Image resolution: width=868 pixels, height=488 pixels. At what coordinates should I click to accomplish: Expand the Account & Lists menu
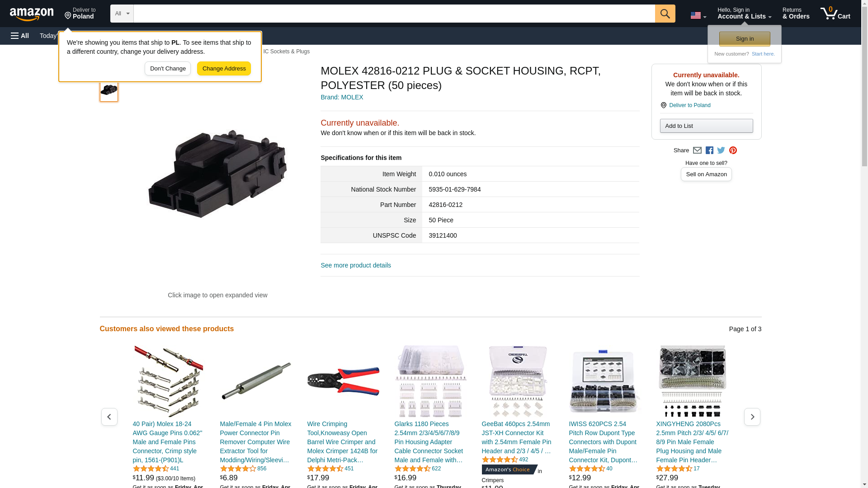tap(744, 14)
